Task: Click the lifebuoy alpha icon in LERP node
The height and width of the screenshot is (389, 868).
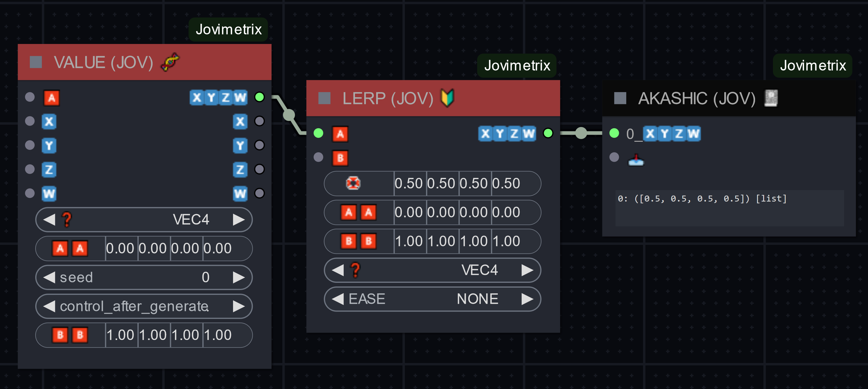Action: (353, 183)
